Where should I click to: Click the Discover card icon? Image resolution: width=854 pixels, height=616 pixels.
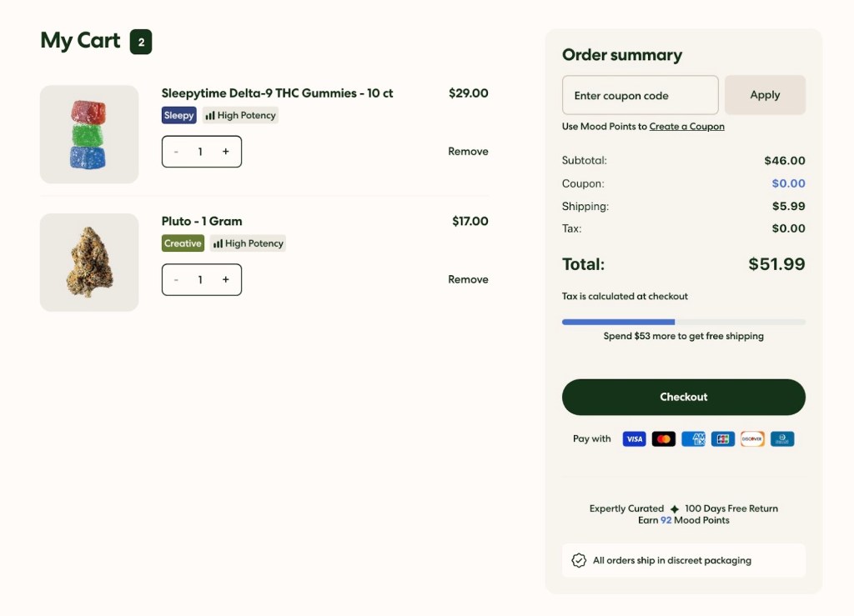(752, 438)
